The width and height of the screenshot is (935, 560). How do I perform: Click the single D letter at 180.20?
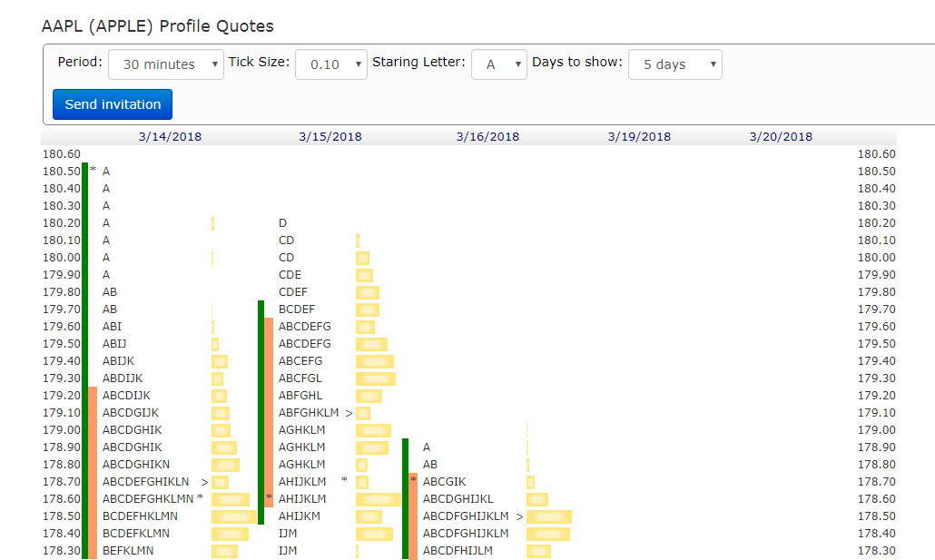click(282, 223)
